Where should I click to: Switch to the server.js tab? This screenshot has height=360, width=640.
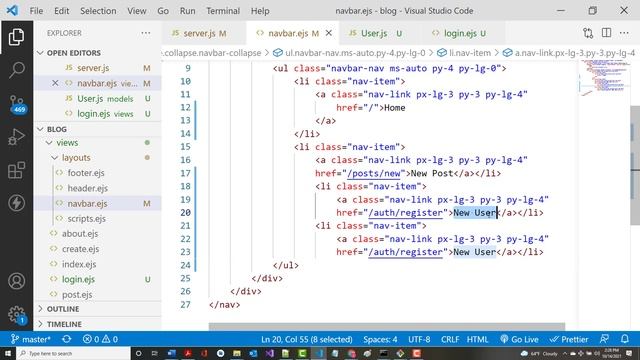204,33
